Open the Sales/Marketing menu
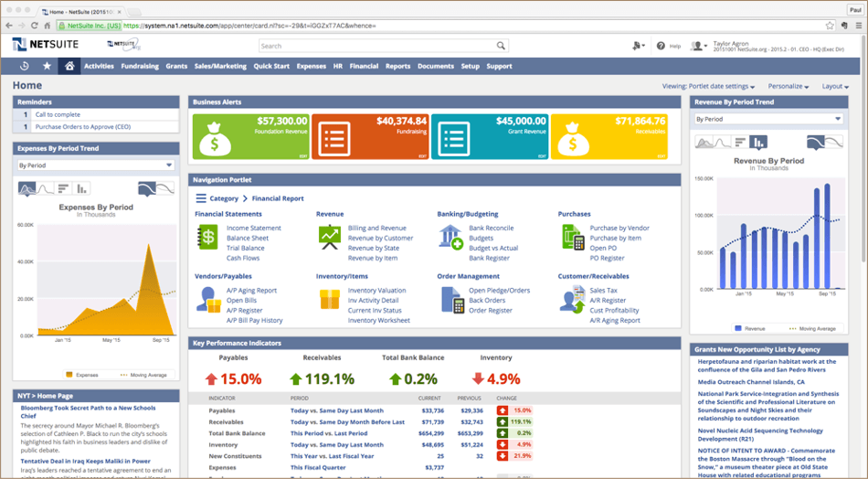 click(x=220, y=66)
